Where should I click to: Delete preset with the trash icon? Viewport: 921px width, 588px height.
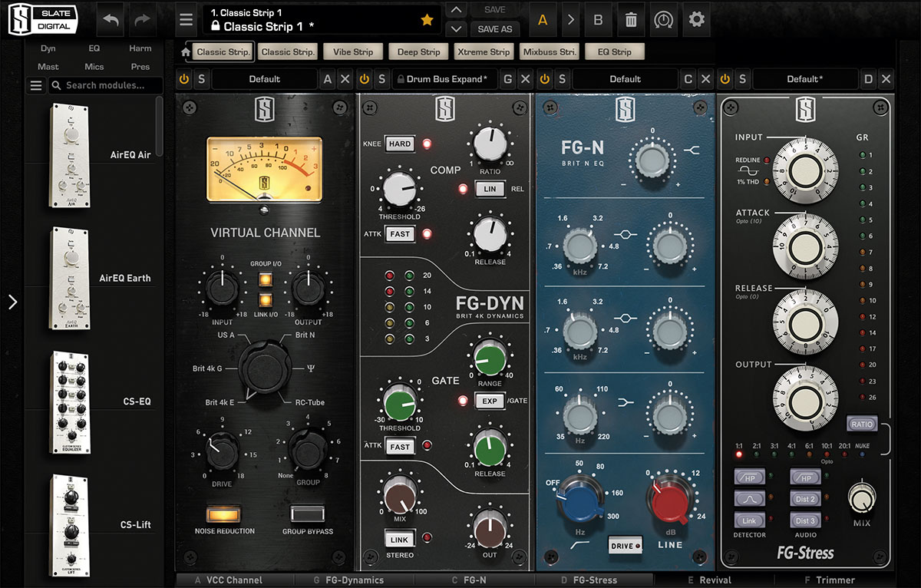[x=631, y=20]
